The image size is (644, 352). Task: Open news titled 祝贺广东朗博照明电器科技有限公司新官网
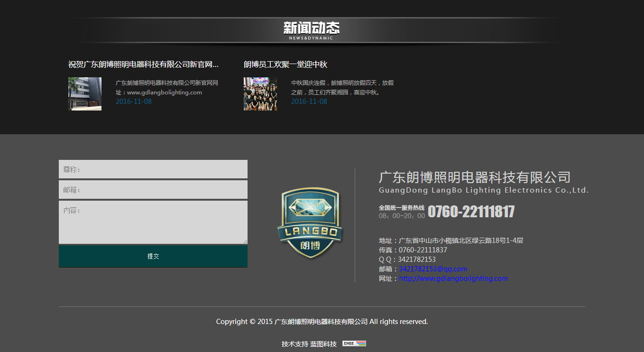143,65
